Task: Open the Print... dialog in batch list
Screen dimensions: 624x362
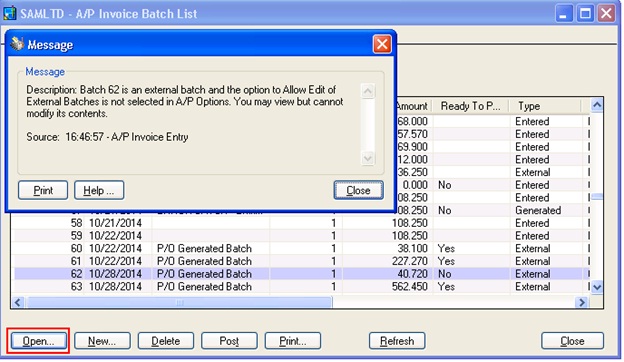Action: [x=293, y=341]
